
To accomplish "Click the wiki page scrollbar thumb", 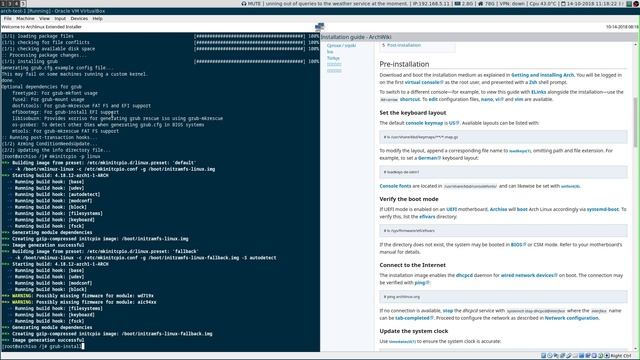I will pos(635,122).
